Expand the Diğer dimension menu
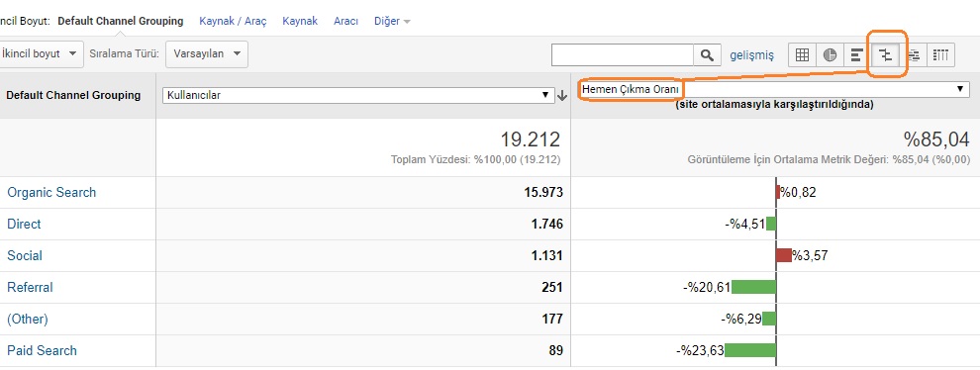This screenshot has height=370, width=980. pyautogui.click(x=392, y=21)
